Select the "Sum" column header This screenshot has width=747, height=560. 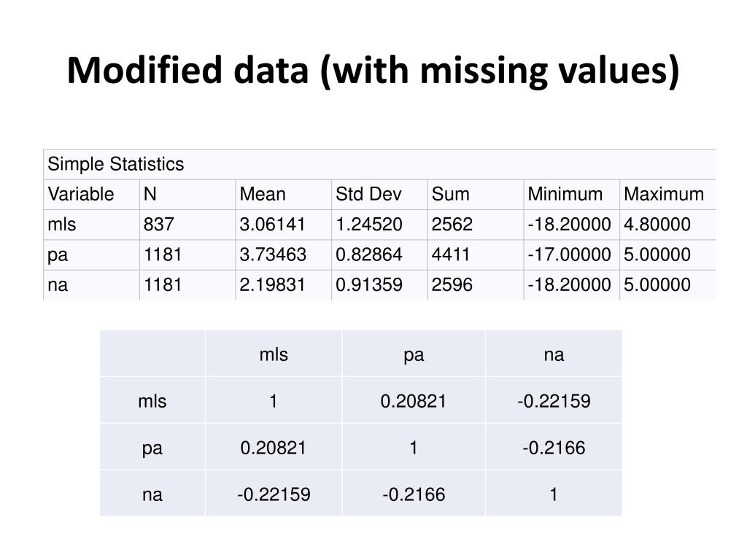pos(451,195)
